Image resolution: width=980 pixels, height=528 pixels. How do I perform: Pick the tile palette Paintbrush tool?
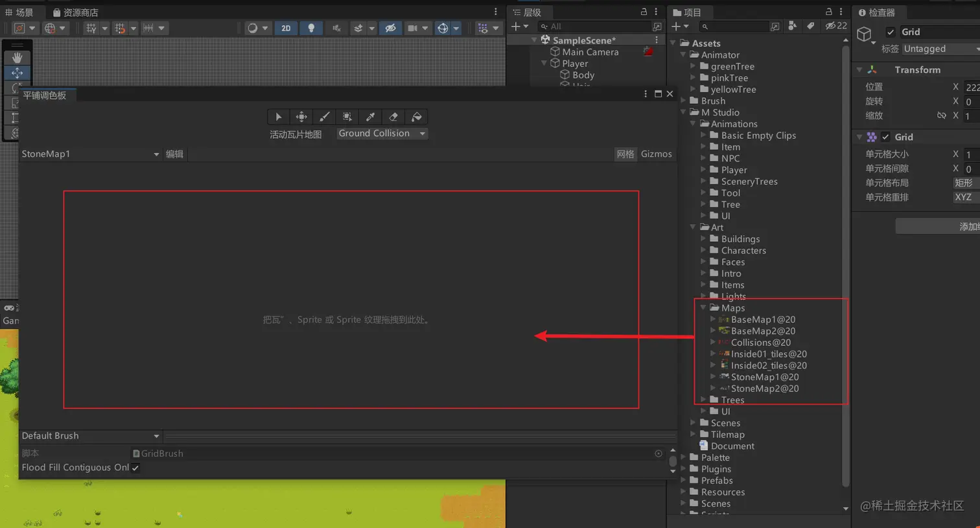point(324,117)
